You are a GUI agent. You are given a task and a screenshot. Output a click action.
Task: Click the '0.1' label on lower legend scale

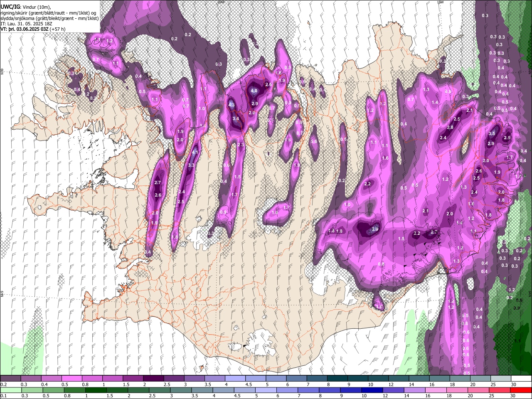tap(3, 396)
